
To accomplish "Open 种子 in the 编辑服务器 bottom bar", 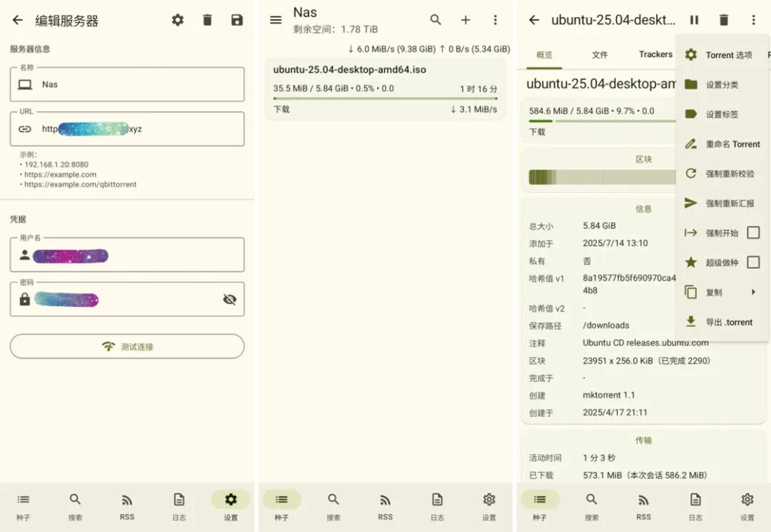I will 23,506.
